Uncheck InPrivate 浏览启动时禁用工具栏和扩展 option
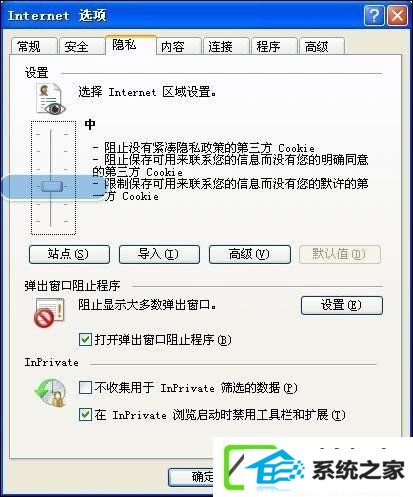The image size is (413, 497). [85, 415]
